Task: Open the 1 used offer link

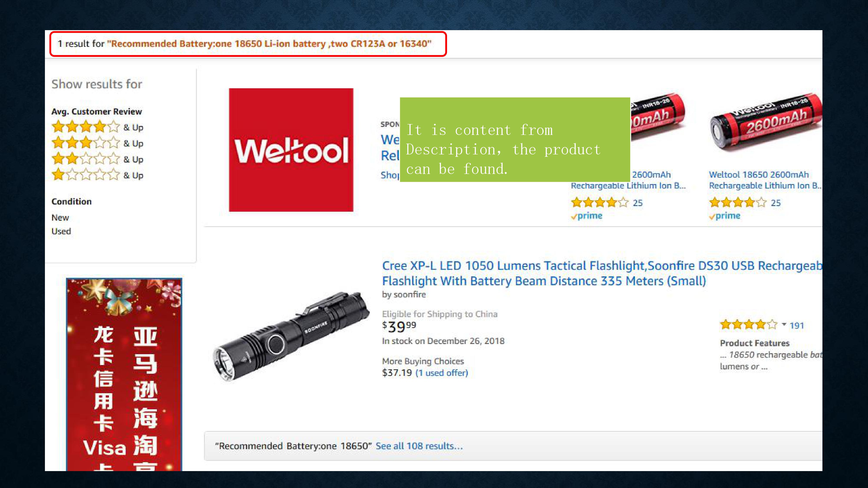Action: tap(442, 373)
